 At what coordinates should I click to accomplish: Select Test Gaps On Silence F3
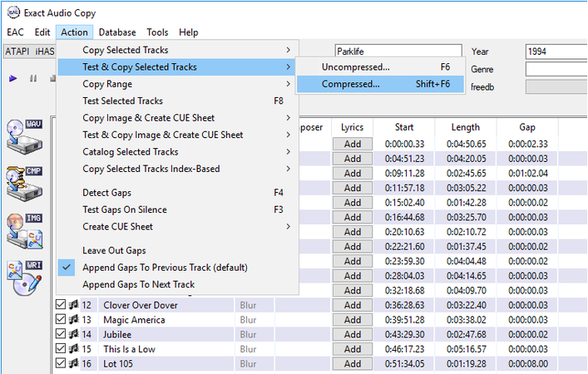178,209
